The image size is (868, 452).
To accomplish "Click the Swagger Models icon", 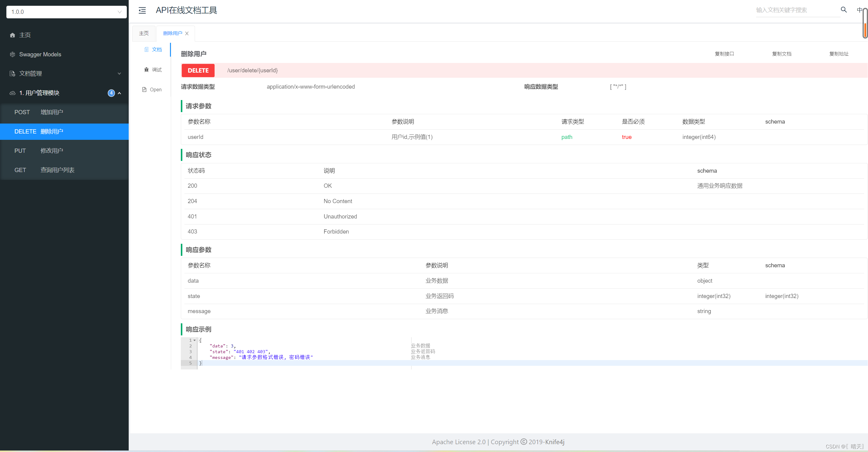I will pyautogui.click(x=12, y=54).
